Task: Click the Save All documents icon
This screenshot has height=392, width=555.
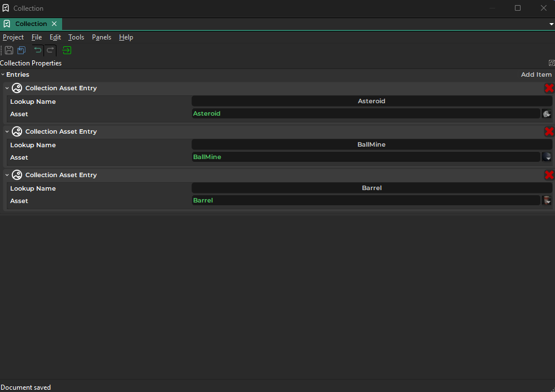Action: coord(21,50)
